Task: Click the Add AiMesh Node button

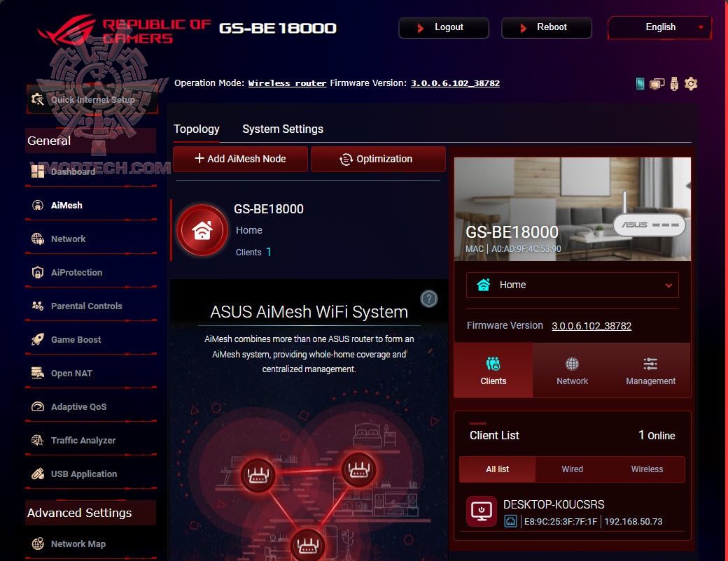Action: pos(239,159)
